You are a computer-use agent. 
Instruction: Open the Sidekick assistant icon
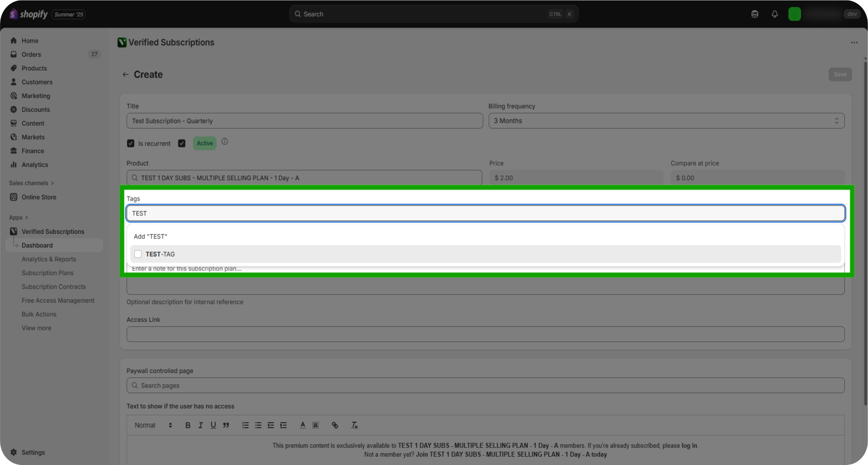coord(755,14)
